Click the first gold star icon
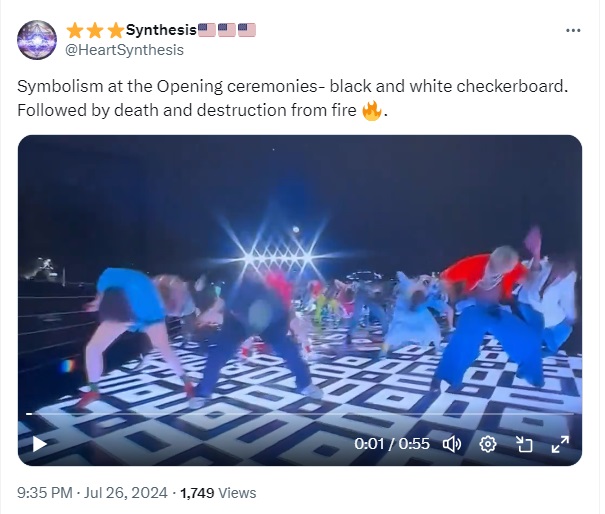 pos(74,30)
